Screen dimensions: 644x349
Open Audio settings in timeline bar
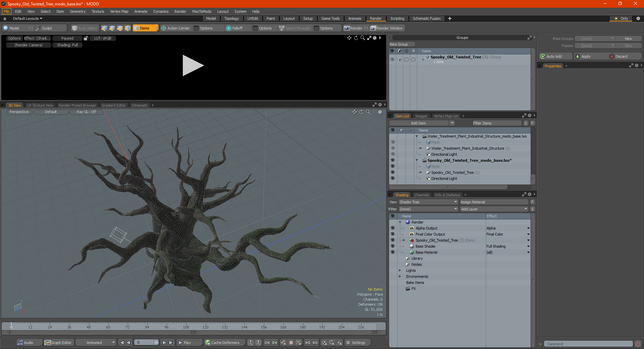(25, 343)
